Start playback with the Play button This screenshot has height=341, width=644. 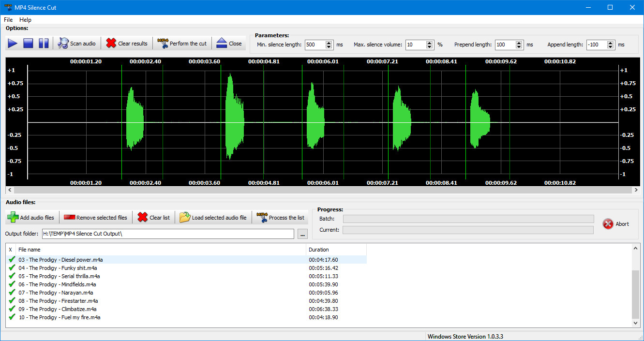[13, 44]
